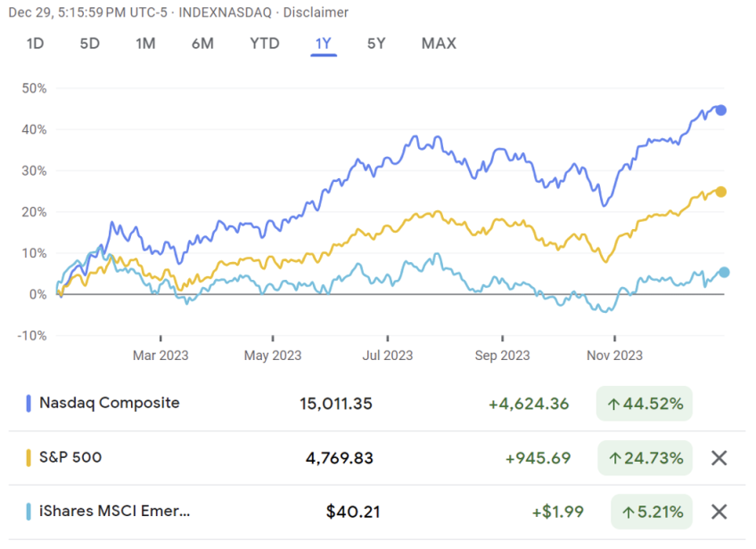Click the S&P 500 line endpoint dot
Image resolution: width=756 pixels, height=549 pixels.
click(720, 191)
